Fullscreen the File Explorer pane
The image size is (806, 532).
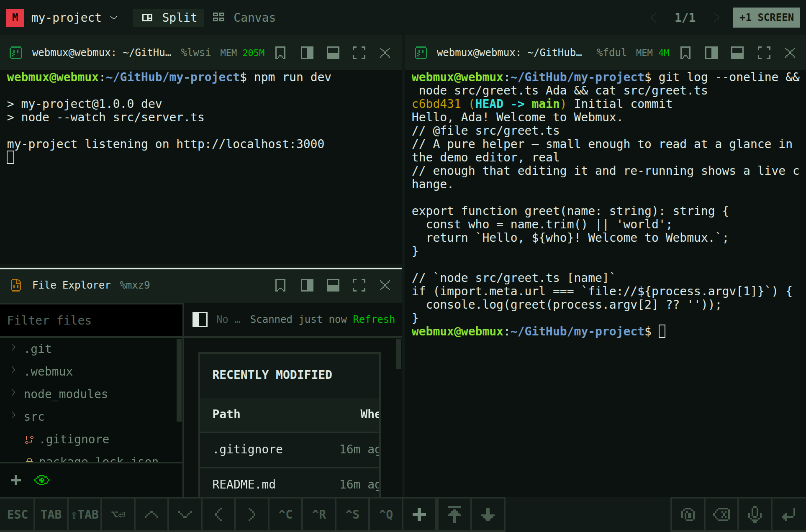coord(359,285)
